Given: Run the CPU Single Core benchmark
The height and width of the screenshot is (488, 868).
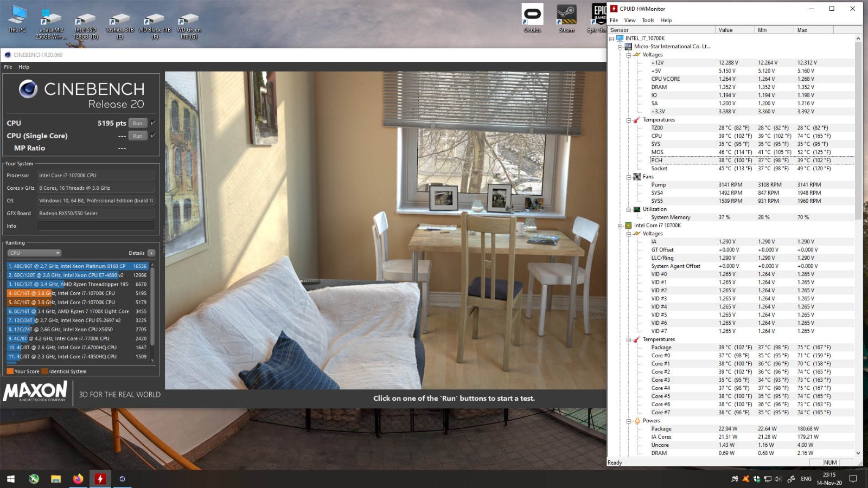Looking at the screenshot, I should coord(138,136).
